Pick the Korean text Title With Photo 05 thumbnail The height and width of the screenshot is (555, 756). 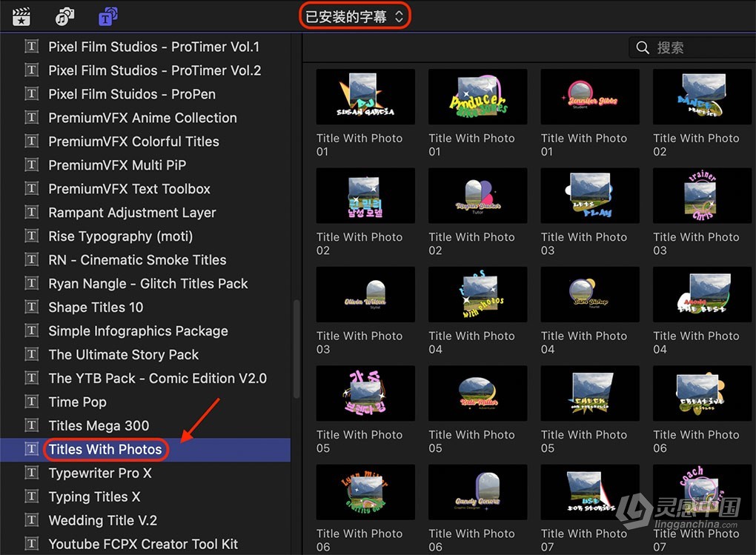(365, 393)
